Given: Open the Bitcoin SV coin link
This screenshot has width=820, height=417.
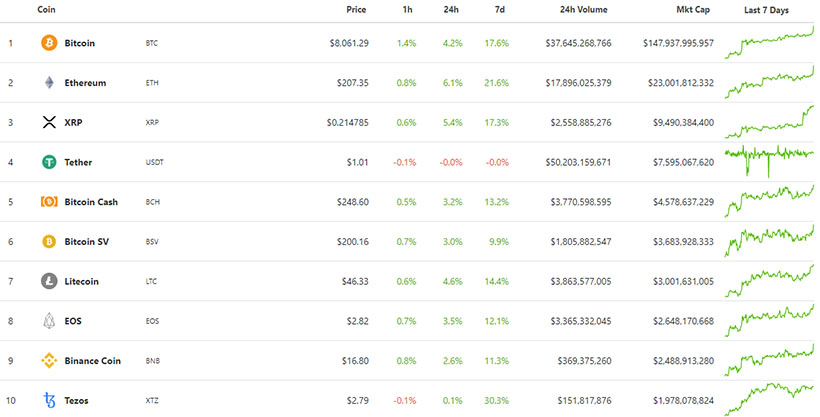Looking at the screenshot, I should tap(87, 242).
